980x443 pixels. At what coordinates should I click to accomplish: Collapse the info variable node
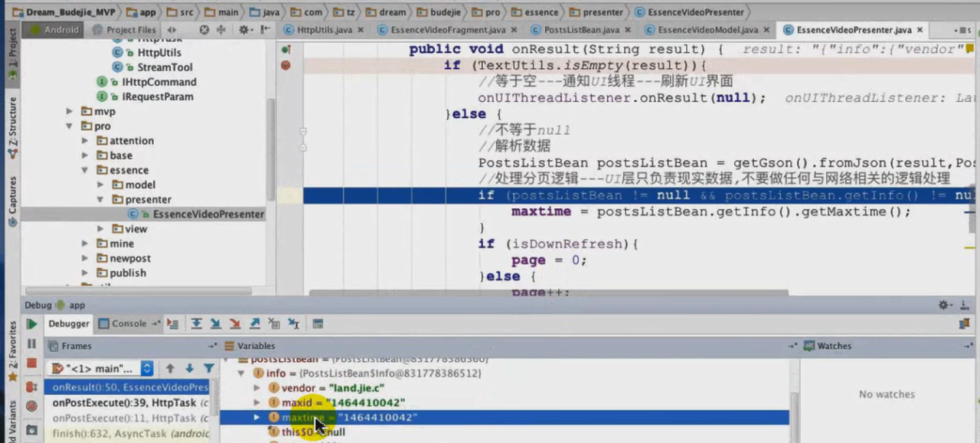tap(242, 373)
